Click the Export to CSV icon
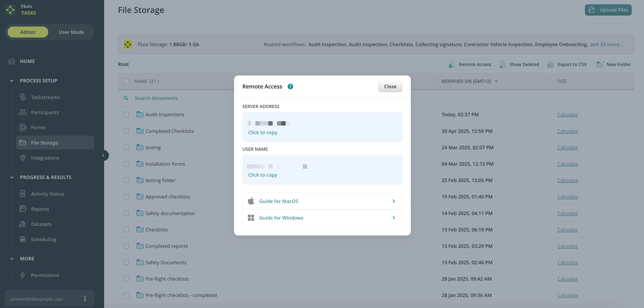 coord(550,64)
